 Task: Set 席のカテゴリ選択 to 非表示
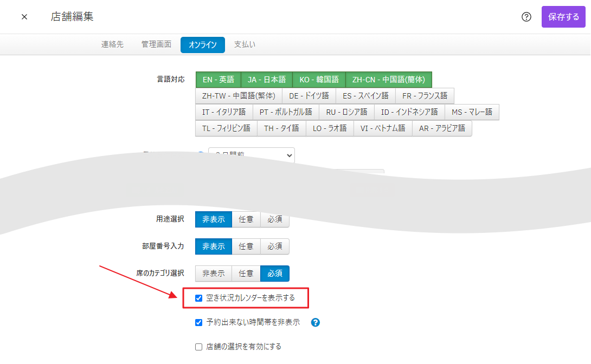click(x=213, y=274)
